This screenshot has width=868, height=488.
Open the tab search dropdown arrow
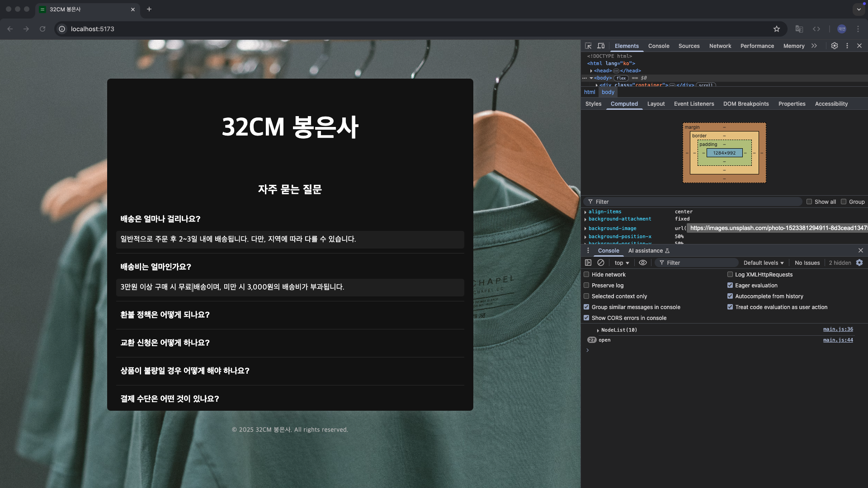[x=859, y=9]
